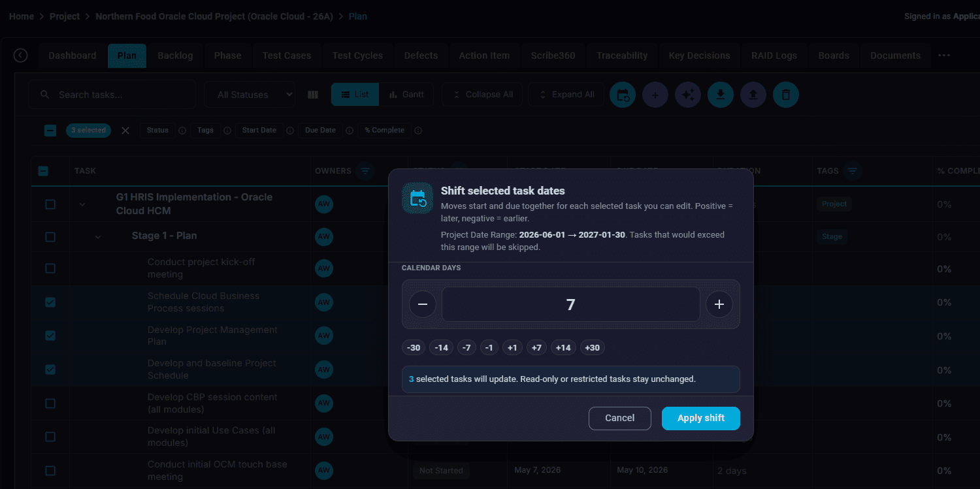This screenshot has height=489, width=980.
Task: Clear selection with the X icon
Action: click(125, 131)
